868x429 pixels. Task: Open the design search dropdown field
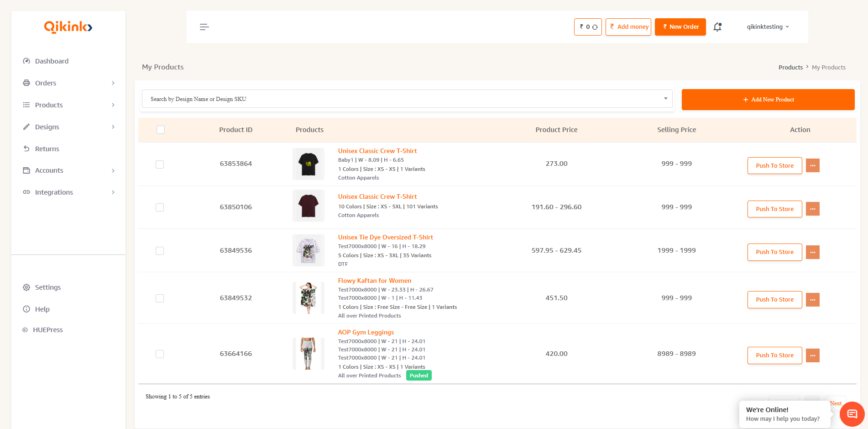[407, 99]
